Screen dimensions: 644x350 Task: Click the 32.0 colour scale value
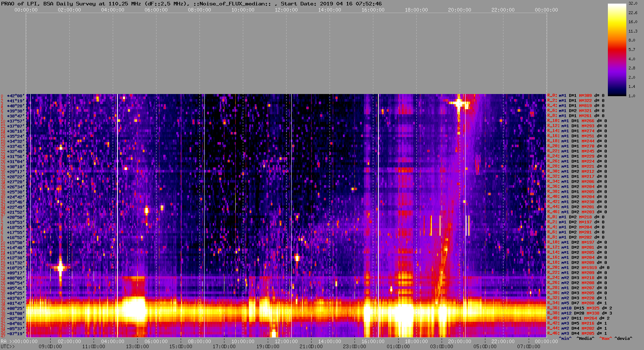pyautogui.click(x=633, y=3)
